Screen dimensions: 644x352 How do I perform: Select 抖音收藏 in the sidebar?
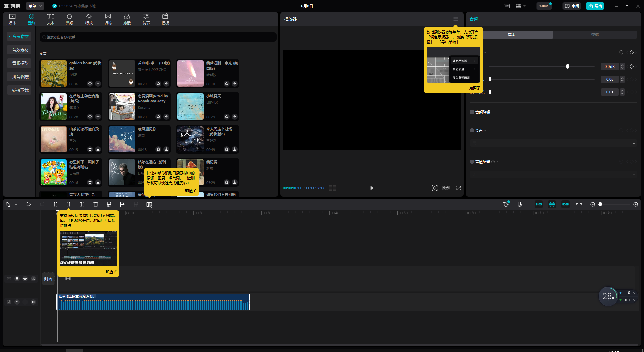pyautogui.click(x=19, y=77)
